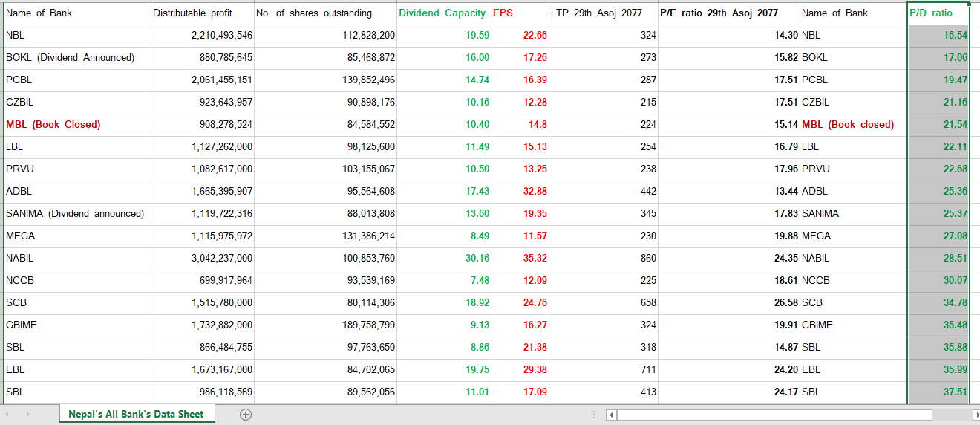Select SCB EPS value 24.76
The height and width of the screenshot is (425, 980).
pyautogui.click(x=520, y=302)
